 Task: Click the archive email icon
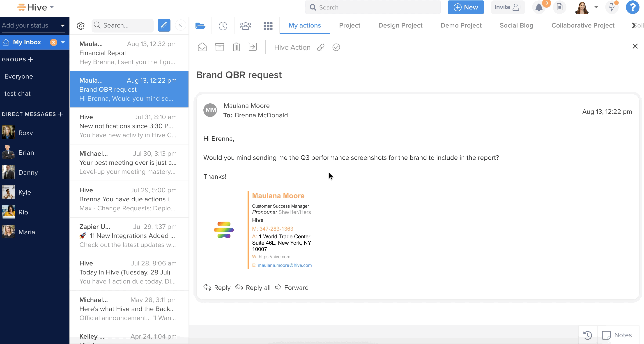[x=219, y=47]
